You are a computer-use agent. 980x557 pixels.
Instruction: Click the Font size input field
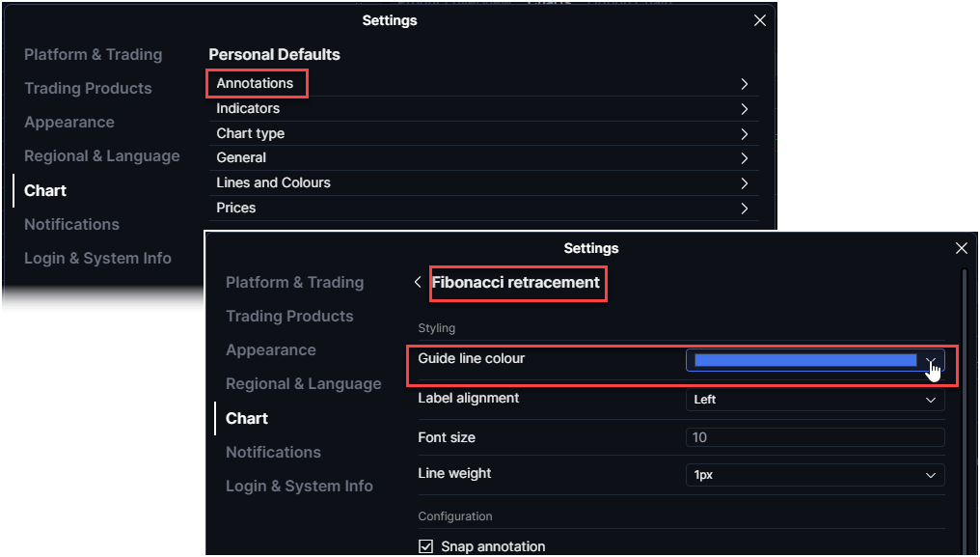point(815,436)
